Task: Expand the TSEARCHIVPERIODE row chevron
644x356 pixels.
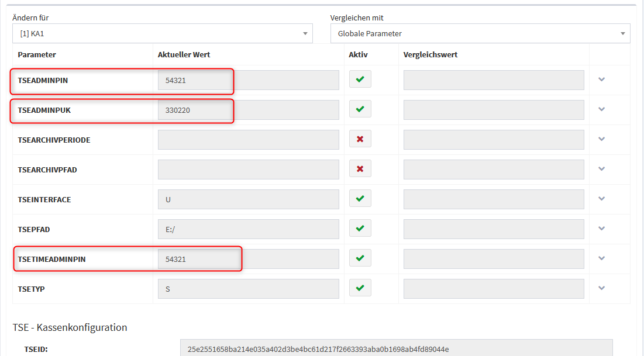Action: 601,139
